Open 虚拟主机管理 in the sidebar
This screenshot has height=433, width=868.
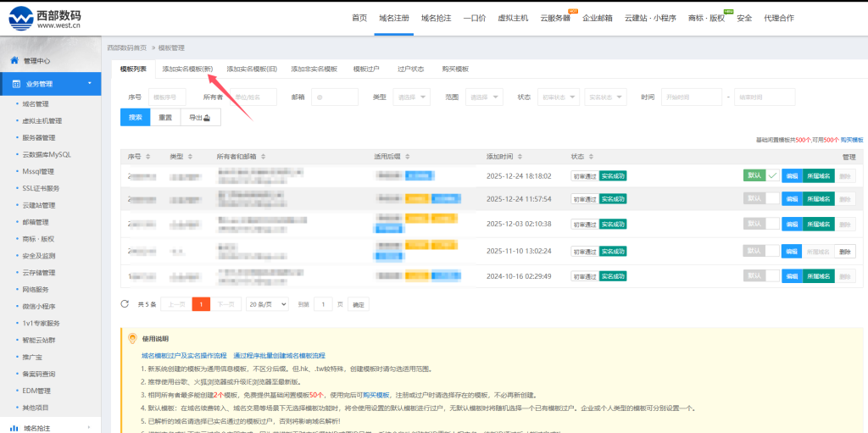(x=42, y=120)
